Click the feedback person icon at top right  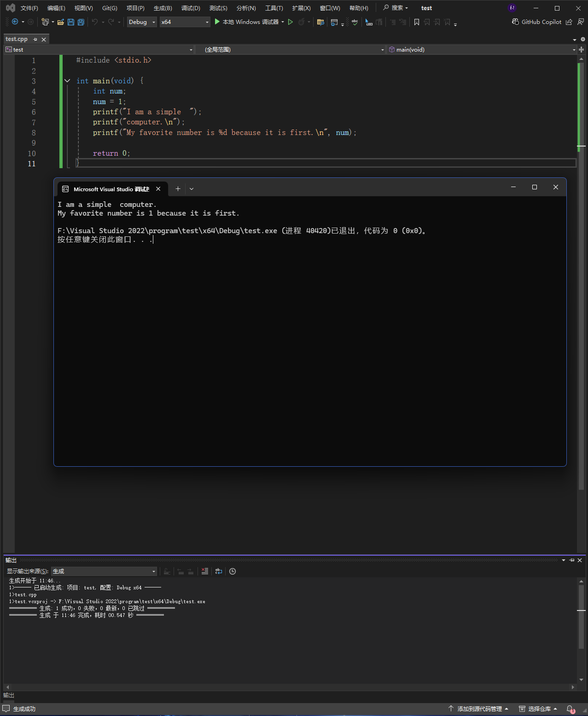(x=581, y=22)
